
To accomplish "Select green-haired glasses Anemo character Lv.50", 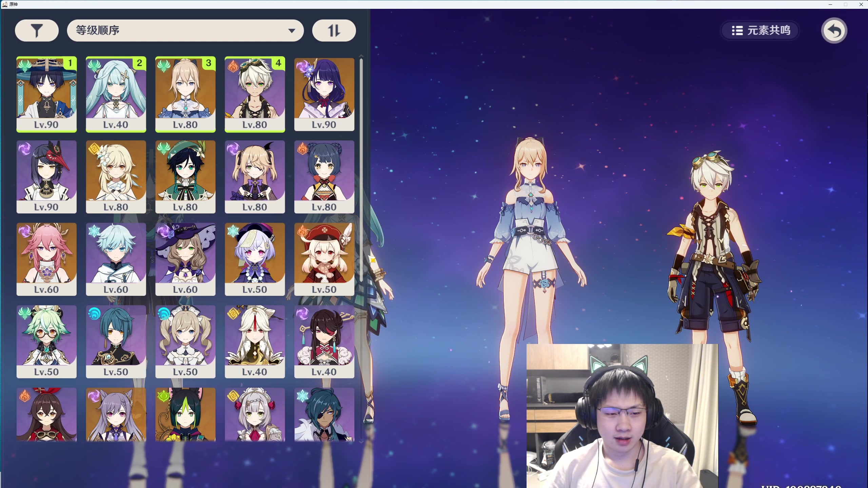I will (x=46, y=341).
